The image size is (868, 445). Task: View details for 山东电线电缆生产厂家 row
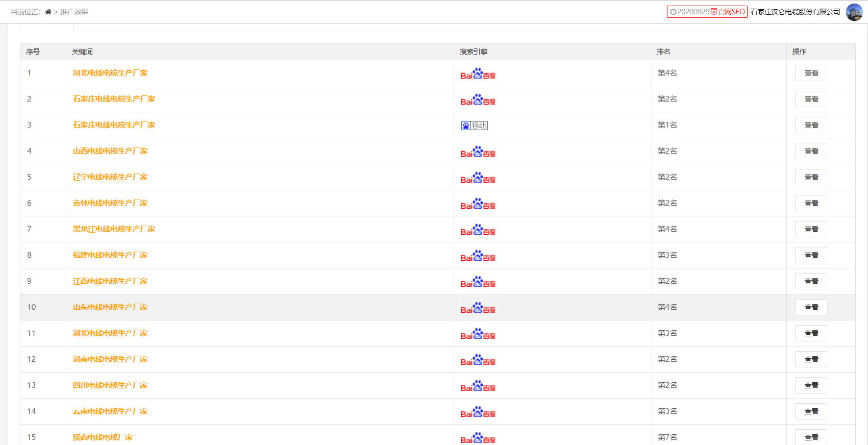click(x=811, y=307)
